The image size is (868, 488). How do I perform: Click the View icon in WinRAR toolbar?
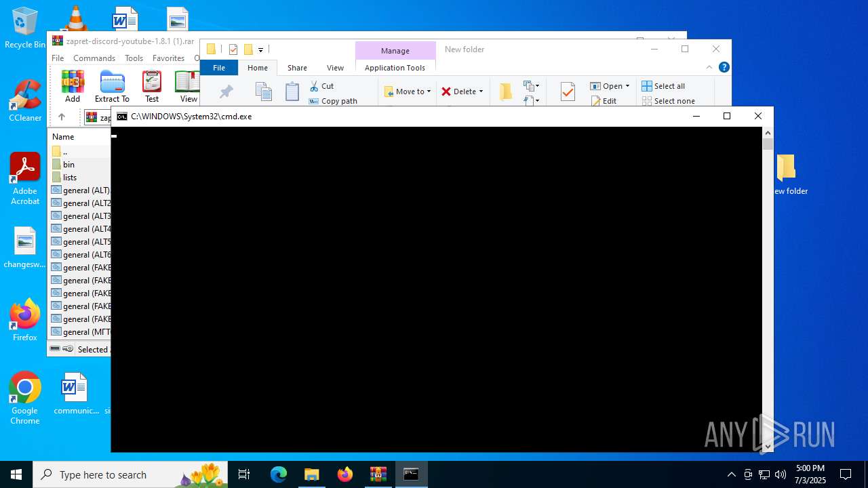pos(188,86)
